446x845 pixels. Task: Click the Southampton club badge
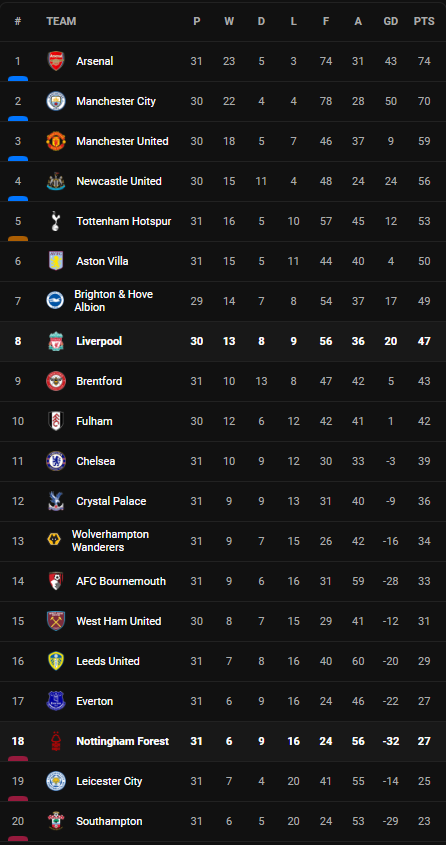pyautogui.click(x=55, y=821)
